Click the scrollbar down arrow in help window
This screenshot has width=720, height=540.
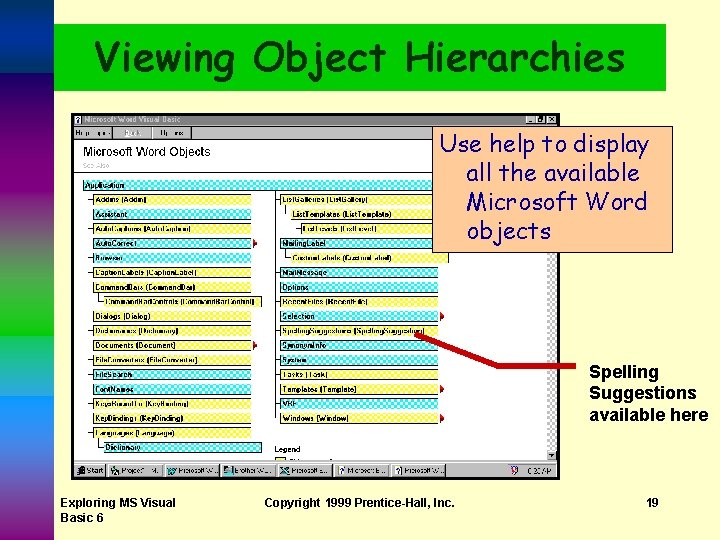pos(551,455)
